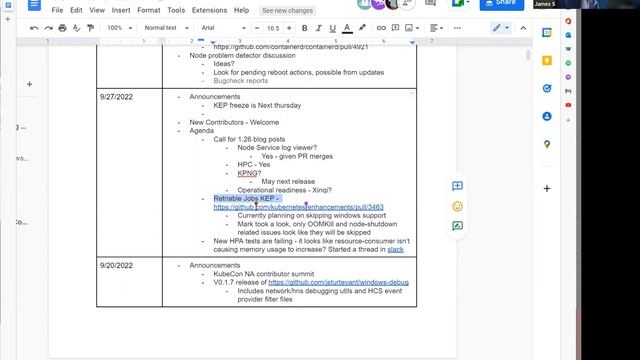
Task: Toggle bold formatting
Action: (304, 28)
